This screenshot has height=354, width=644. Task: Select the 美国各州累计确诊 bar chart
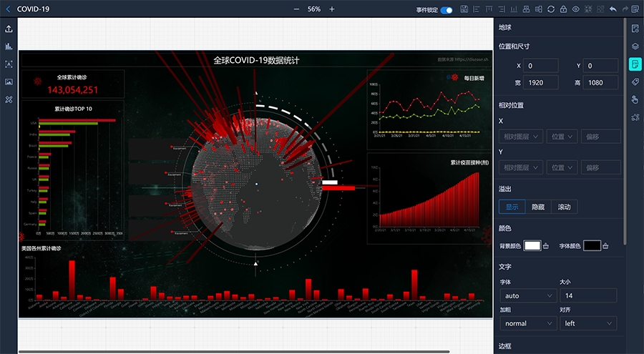coord(255,280)
